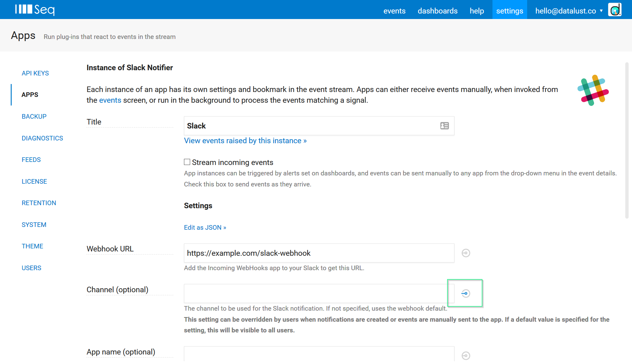Click the 'App name (optional)' label
Screen dimensions: 632x364
(121, 352)
